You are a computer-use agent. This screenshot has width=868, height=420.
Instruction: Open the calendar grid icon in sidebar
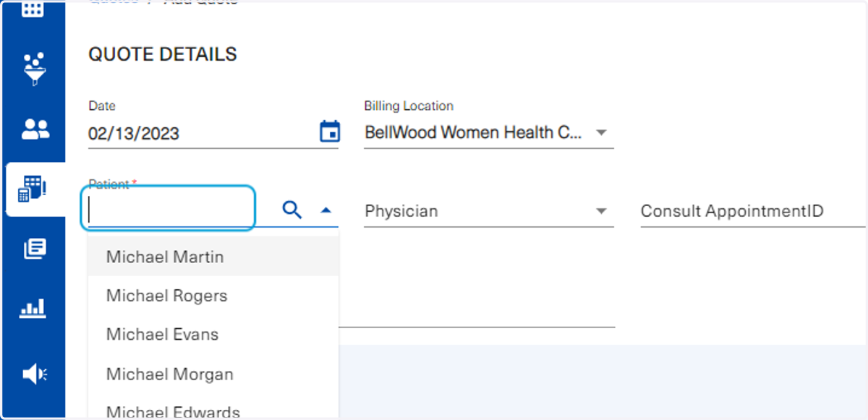coord(33,9)
